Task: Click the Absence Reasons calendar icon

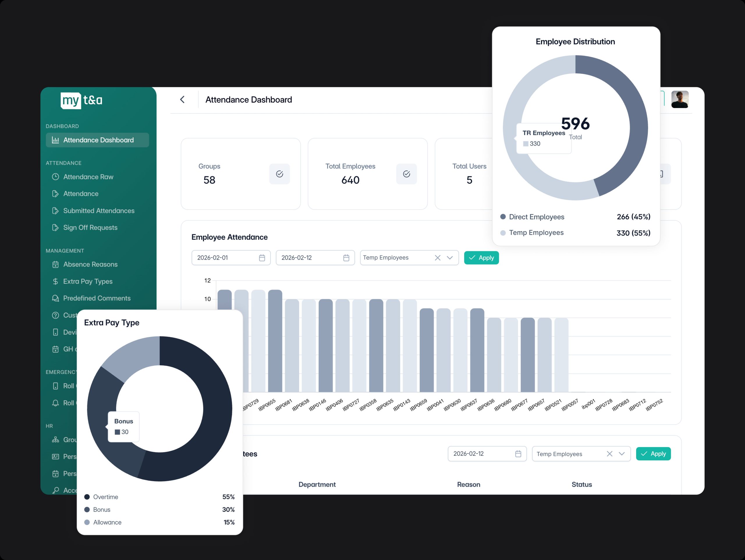Action: coord(56,264)
